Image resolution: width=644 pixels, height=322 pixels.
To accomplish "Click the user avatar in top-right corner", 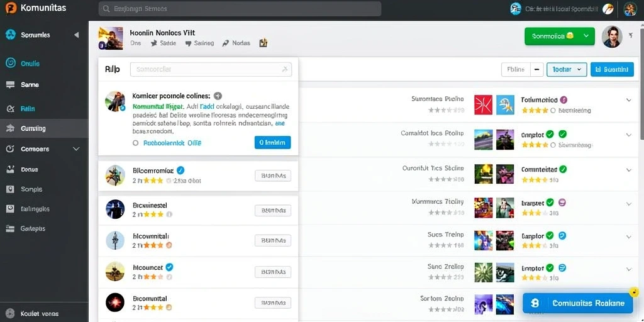I will tap(630, 9).
